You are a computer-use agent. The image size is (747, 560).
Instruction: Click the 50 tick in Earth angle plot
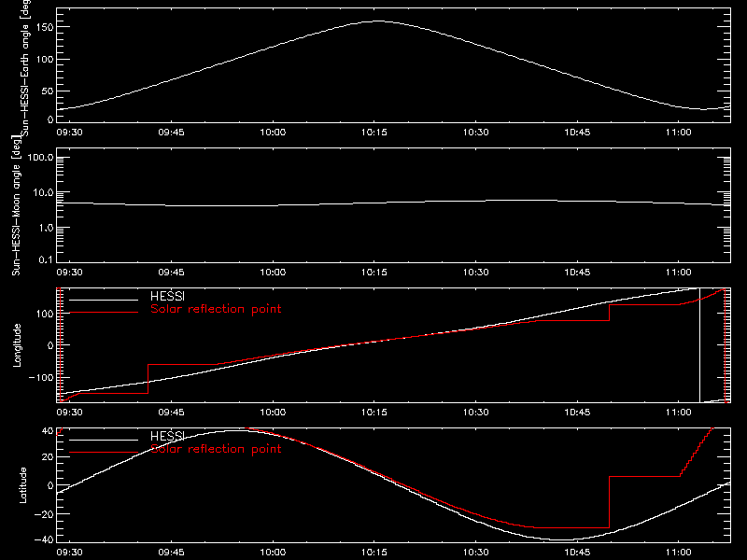(48, 91)
